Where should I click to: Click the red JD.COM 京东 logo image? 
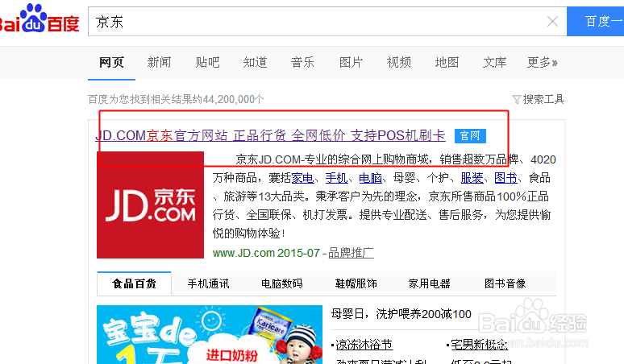[151, 205]
